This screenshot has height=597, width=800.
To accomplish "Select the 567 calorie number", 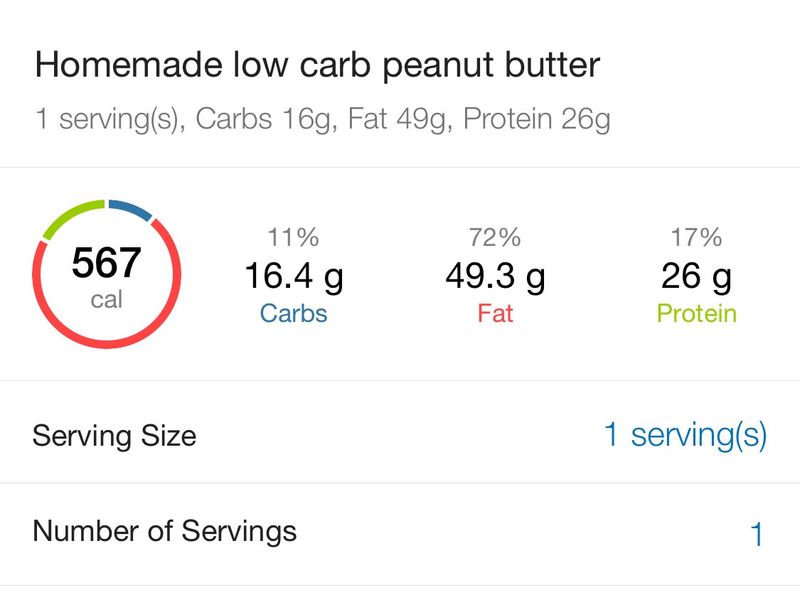I will [106, 263].
